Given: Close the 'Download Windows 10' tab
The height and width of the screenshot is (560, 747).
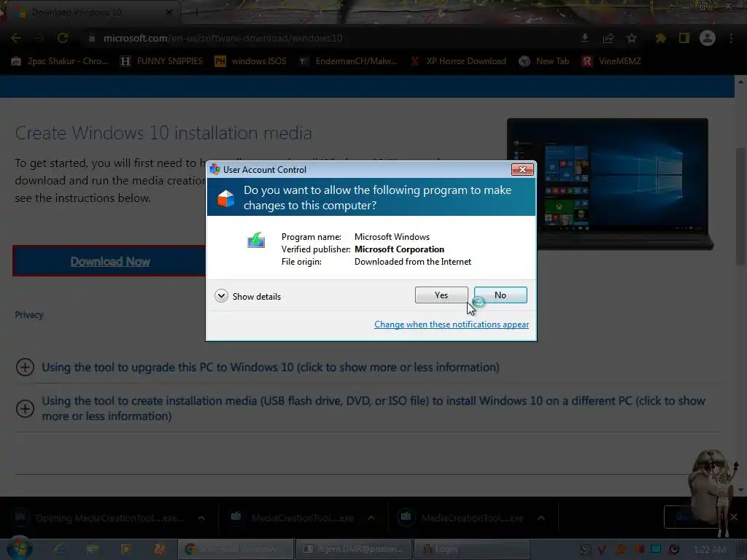Looking at the screenshot, I should point(169,12).
